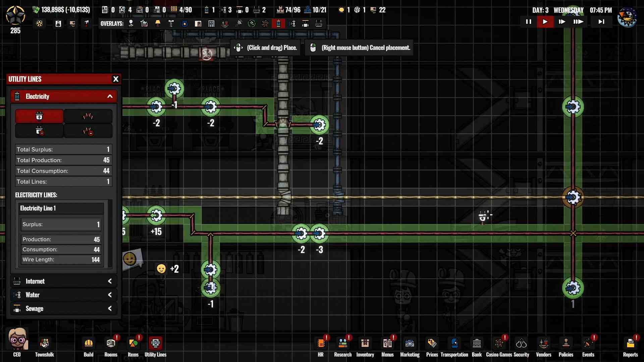This screenshot has width=644, height=362.
Task: Select Electricity Line 1 entry
Action: pyautogui.click(x=61, y=208)
